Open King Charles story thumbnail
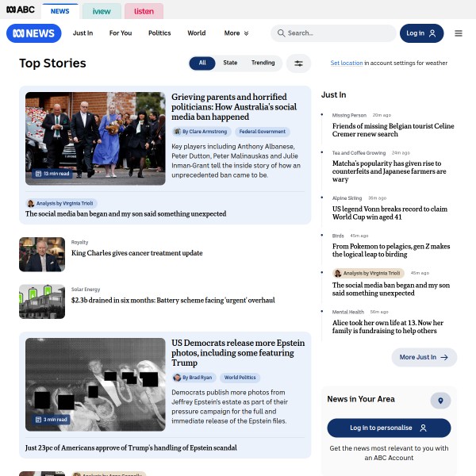This screenshot has width=476, height=476. (42, 255)
